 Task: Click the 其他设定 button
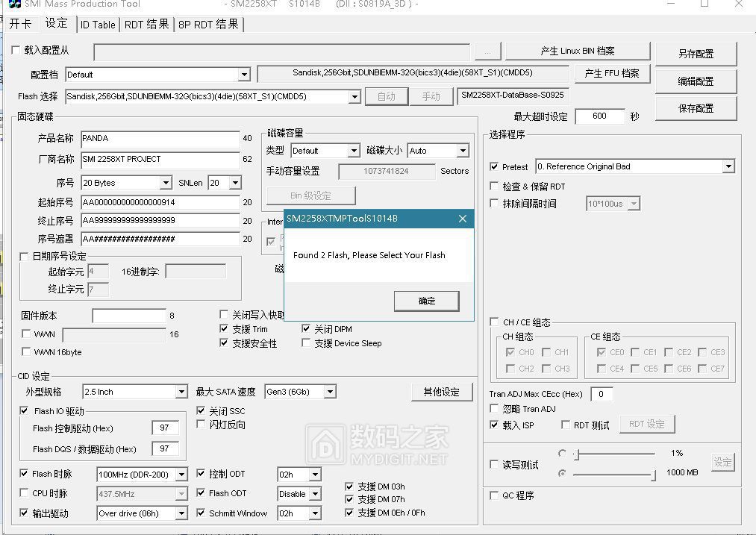(x=442, y=392)
